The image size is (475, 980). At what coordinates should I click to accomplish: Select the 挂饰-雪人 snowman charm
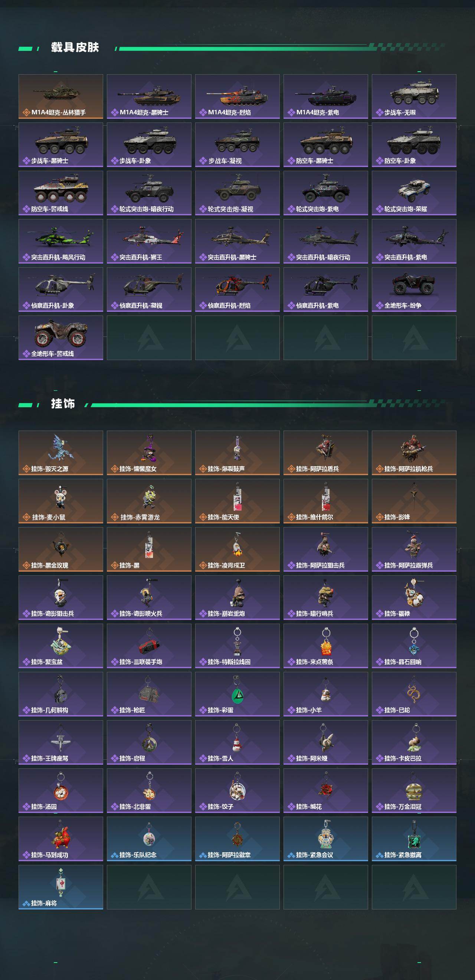coord(237,742)
